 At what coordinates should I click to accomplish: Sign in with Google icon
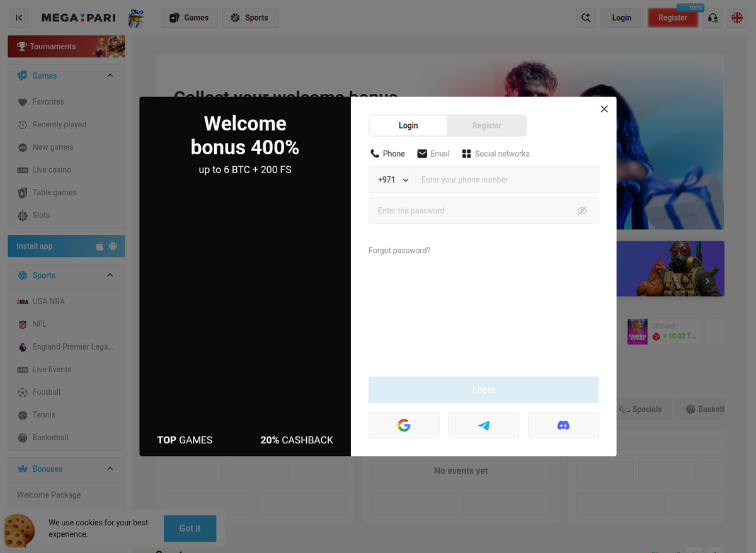404,425
